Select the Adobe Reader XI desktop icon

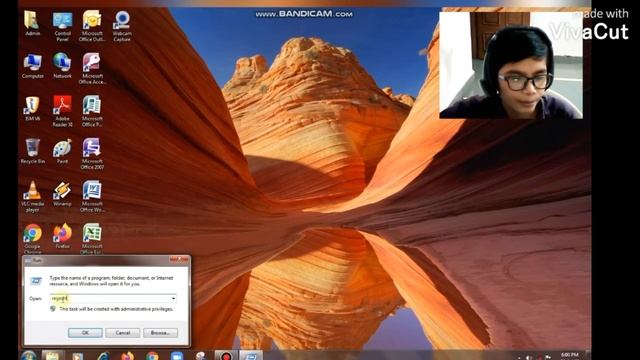(62, 111)
